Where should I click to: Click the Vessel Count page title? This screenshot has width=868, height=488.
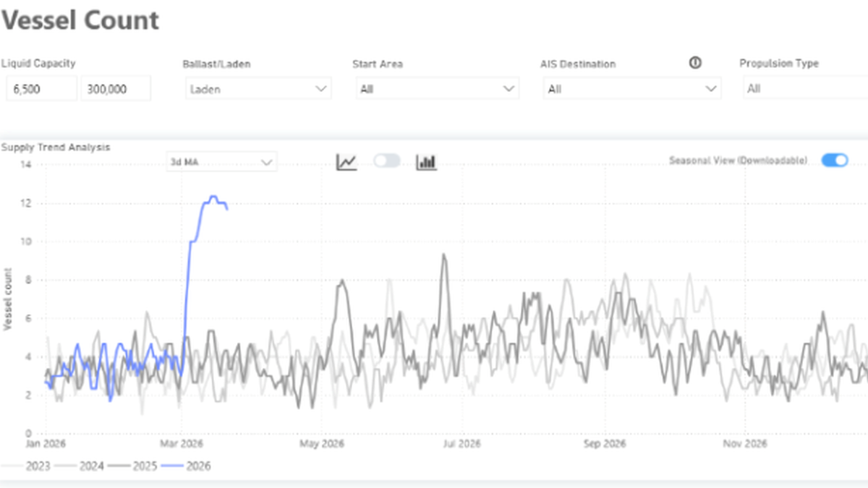tap(80, 20)
